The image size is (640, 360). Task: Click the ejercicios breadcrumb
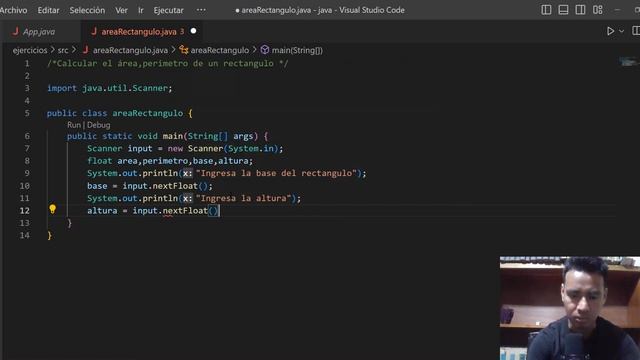coord(30,50)
